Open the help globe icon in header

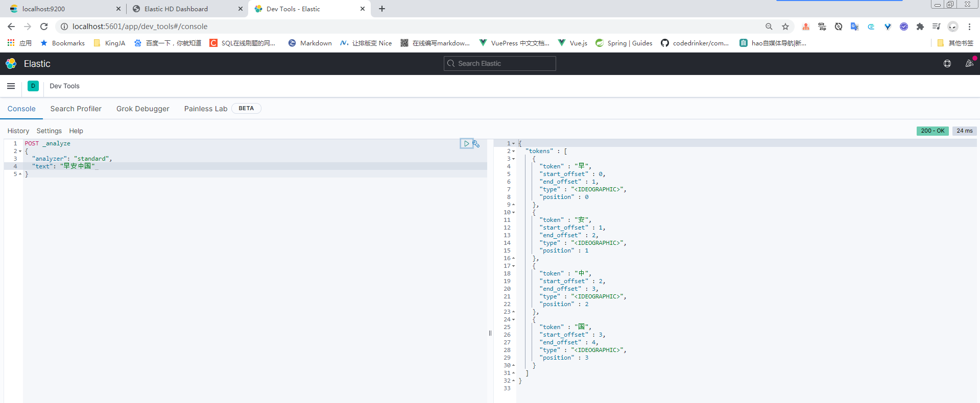point(947,64)
